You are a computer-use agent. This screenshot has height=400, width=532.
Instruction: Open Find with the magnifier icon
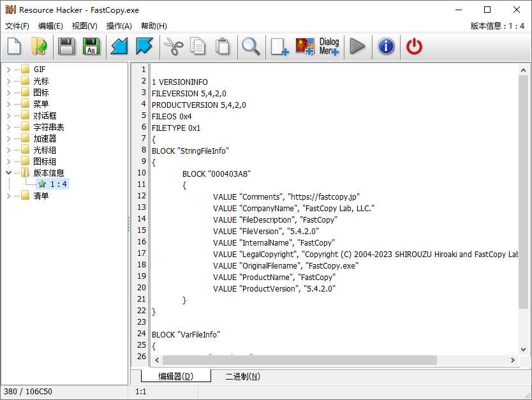coord(251,47)
